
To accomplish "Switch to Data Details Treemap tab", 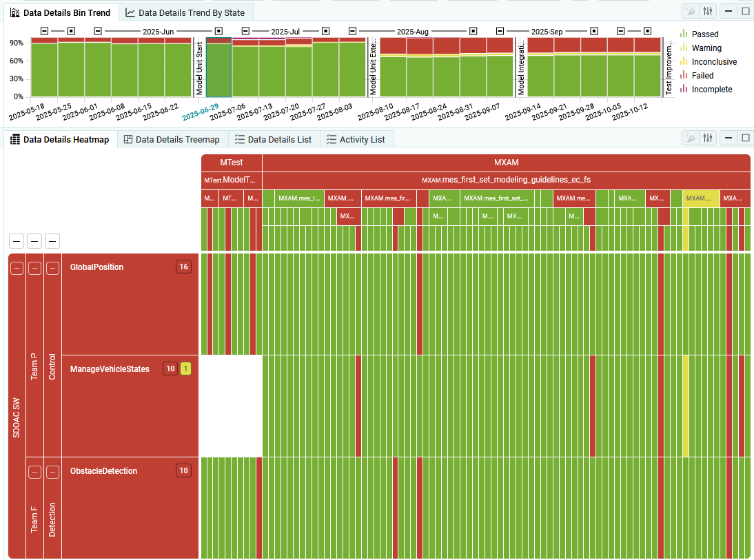I will 177,139.
